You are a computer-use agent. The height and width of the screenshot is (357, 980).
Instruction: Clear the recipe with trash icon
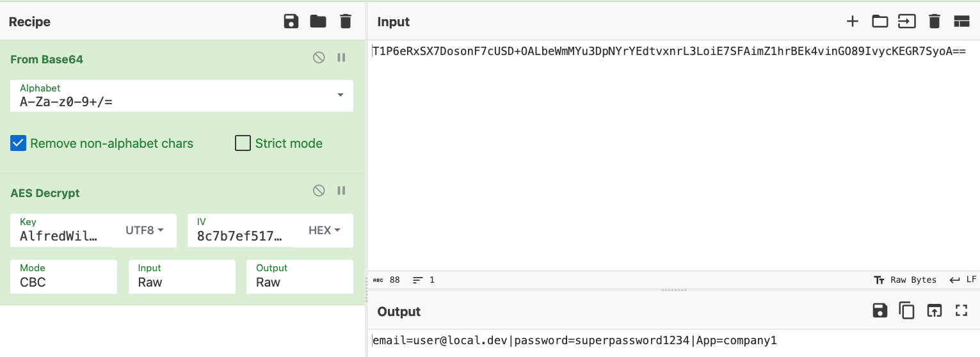pos(346,21)
